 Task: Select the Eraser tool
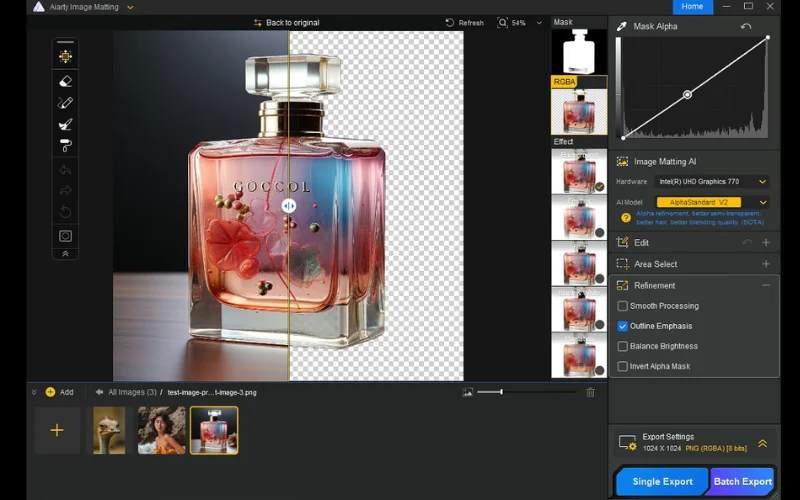coord(66,81)
